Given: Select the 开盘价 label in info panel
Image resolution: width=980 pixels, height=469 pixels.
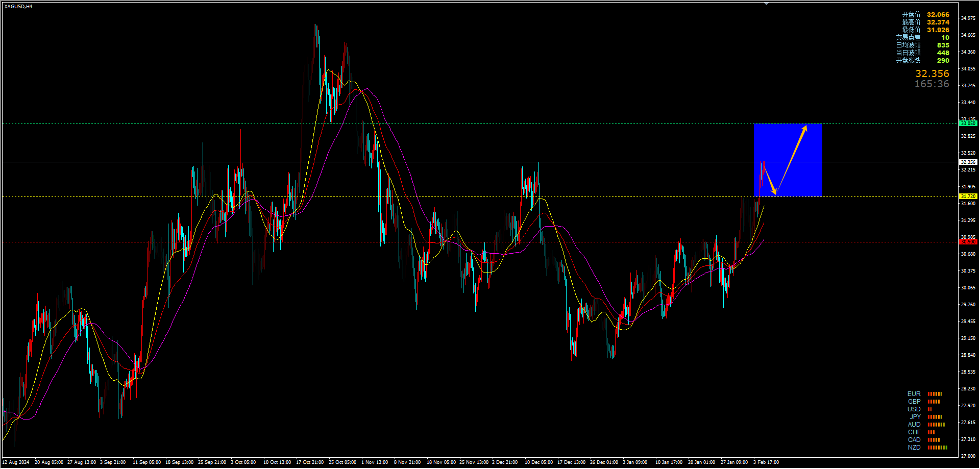Looking at the screenshot, I should tap(911, 15).
